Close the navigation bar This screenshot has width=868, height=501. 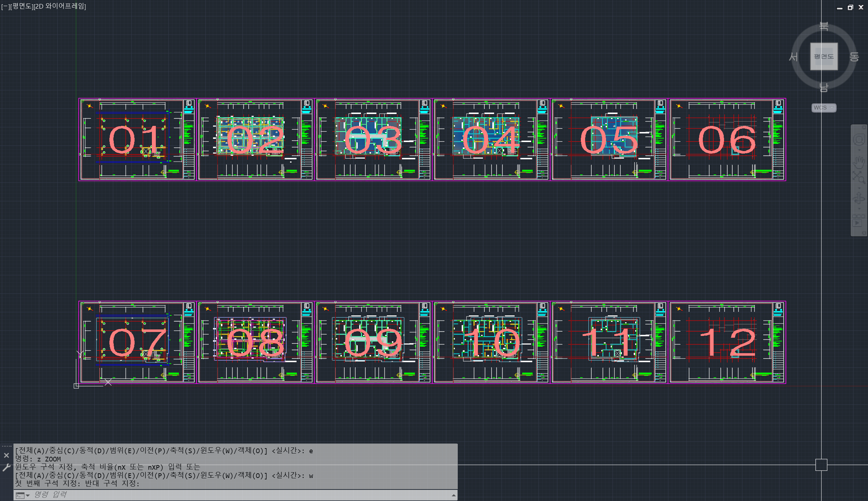tap(864, 127)
